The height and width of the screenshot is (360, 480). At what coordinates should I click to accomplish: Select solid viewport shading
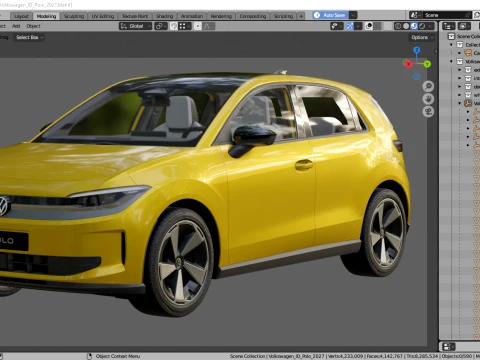click(x=406, y=26)
